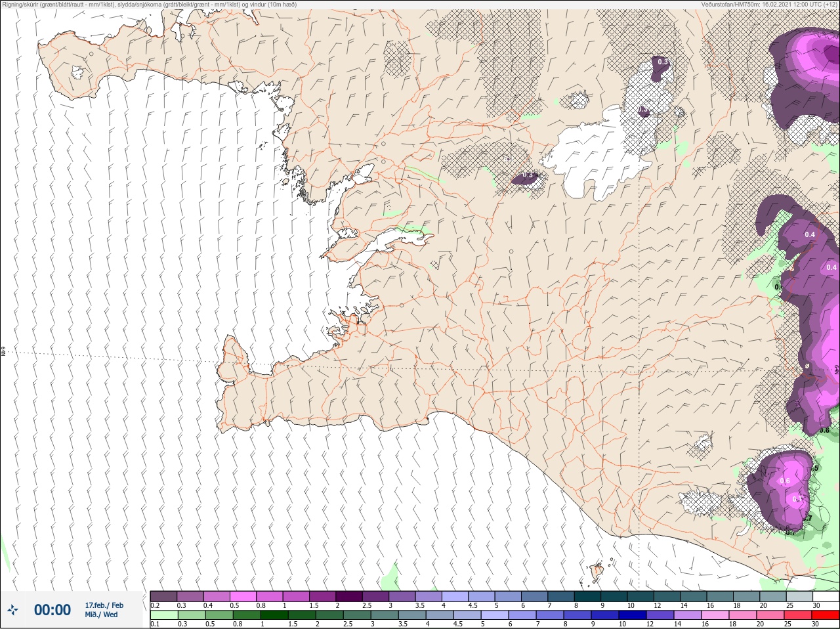
Task: Click the 0.3 label on the purple patch at the glacier's north tip
Action: 663,62
